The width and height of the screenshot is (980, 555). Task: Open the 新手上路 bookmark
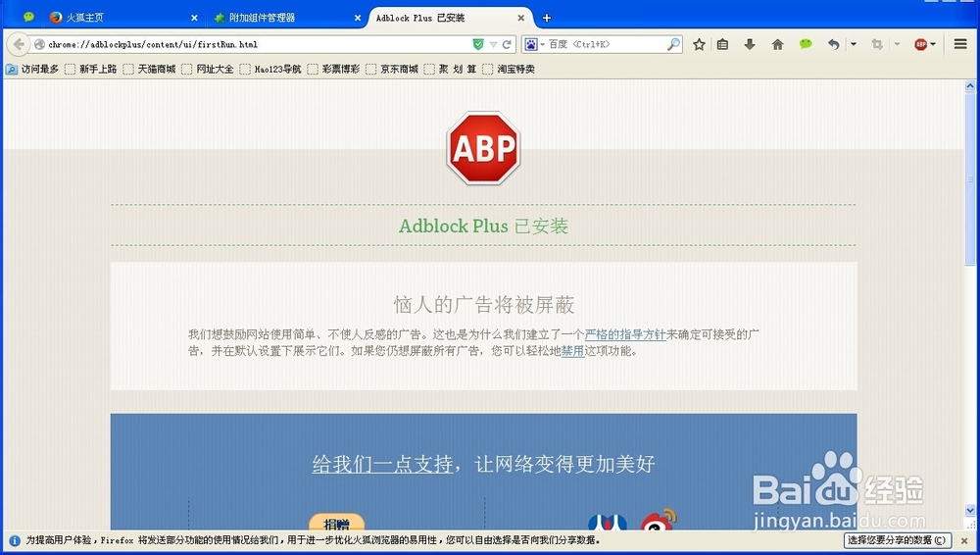tap(91, 69)
